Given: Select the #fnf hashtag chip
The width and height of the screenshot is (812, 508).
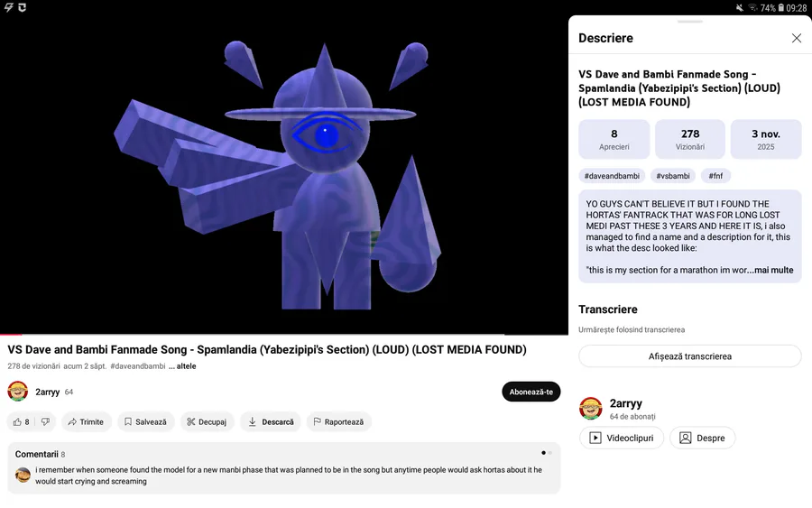Looking at the screenshot, I should [715, 176].
